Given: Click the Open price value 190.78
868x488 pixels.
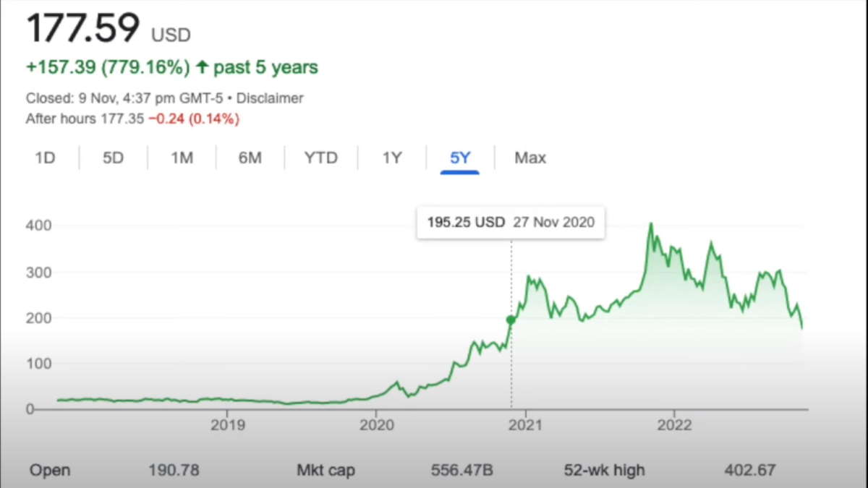Looking at the screenshot, I should 173,471.
